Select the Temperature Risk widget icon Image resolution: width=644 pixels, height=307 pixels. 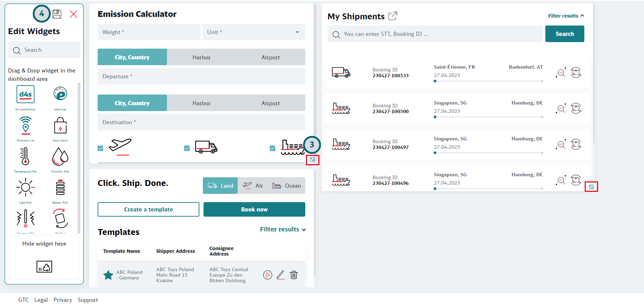click(25, 157)
